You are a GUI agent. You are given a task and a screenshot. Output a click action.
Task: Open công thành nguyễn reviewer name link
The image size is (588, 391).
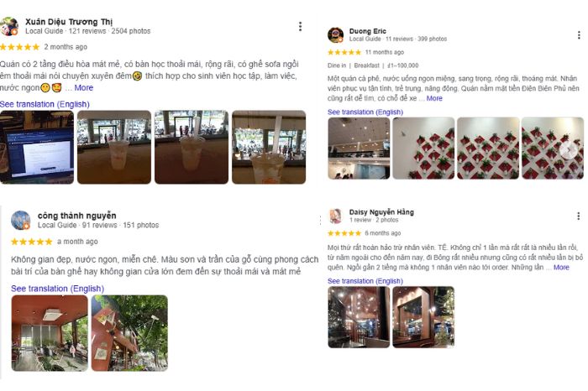point(77,216)
